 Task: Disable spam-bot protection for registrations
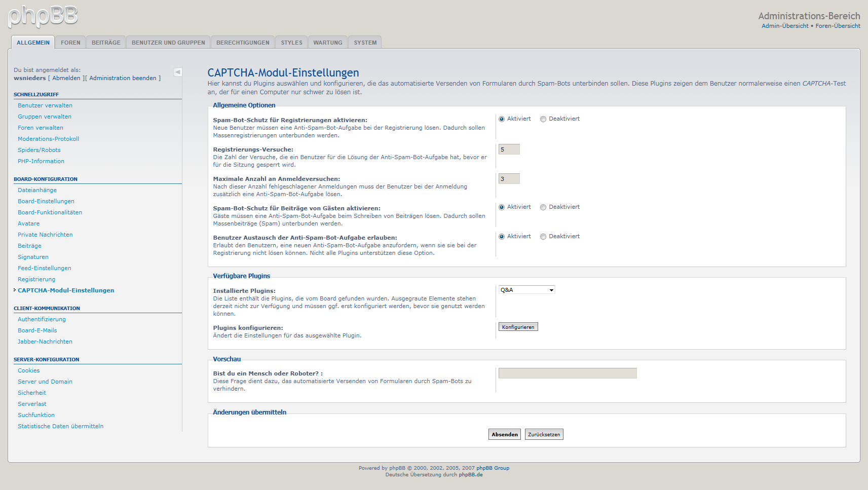(x=543, y=119)
